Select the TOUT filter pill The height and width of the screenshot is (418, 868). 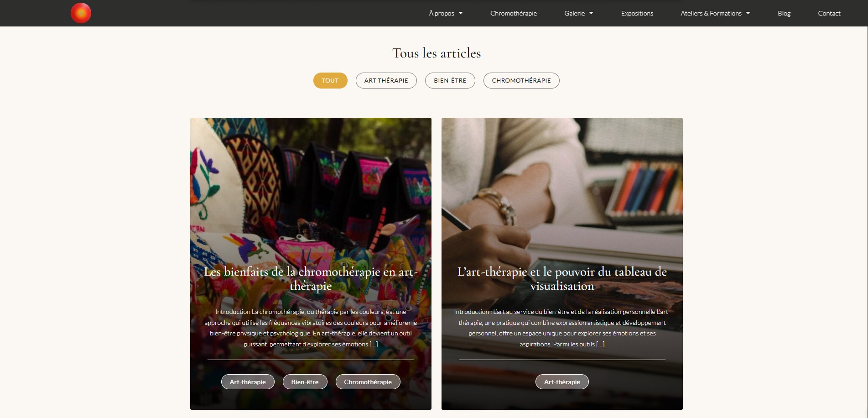[x=330, y=80]
